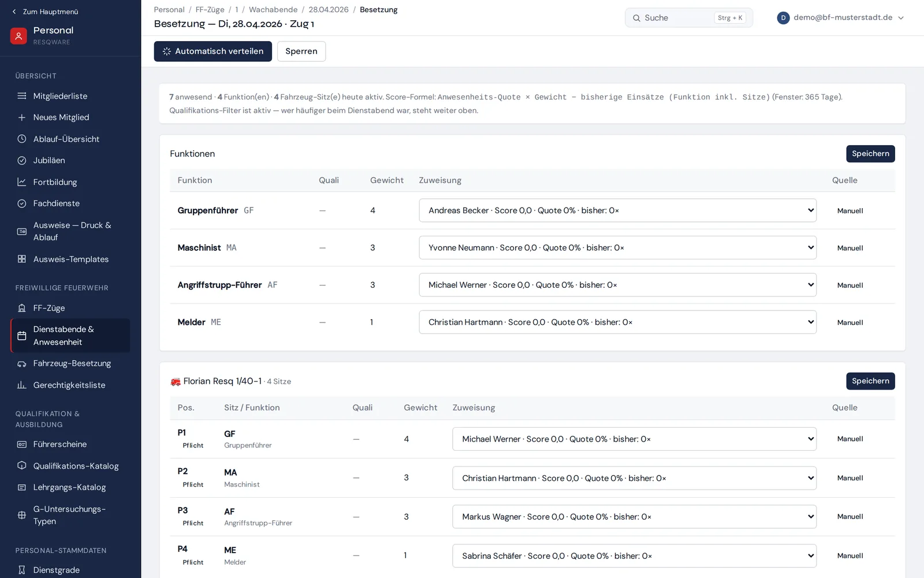Click the Qualifikations-Katalog icon
The image size is (924, 578).
click(22, 466)
